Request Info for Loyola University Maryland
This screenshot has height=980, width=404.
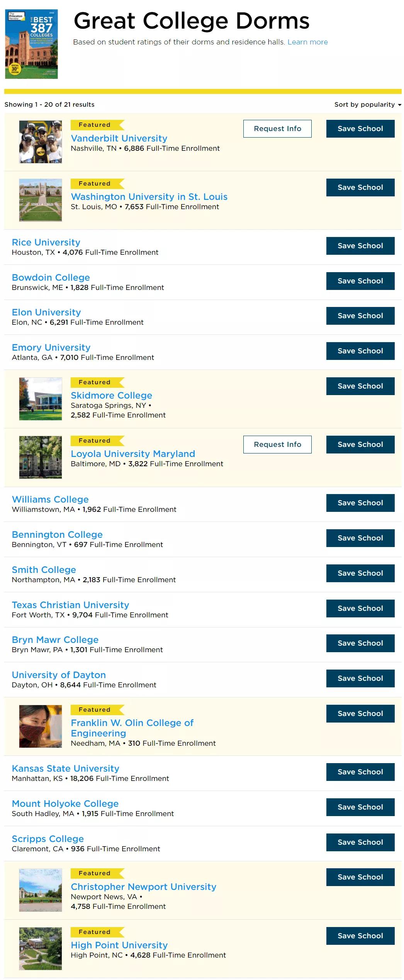[277, 445]
